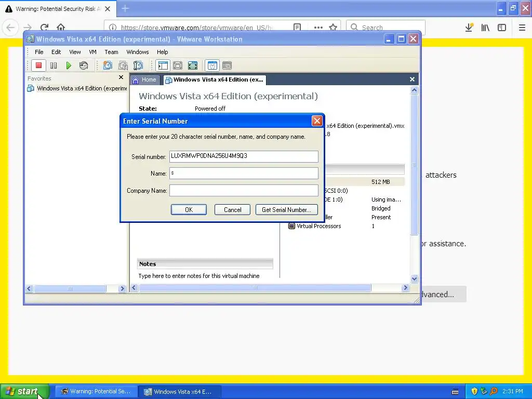Screen dimensions: 532x399
Task: Click the Reset virtual machine toolbar icon
Action: click(x=84, y=65)
